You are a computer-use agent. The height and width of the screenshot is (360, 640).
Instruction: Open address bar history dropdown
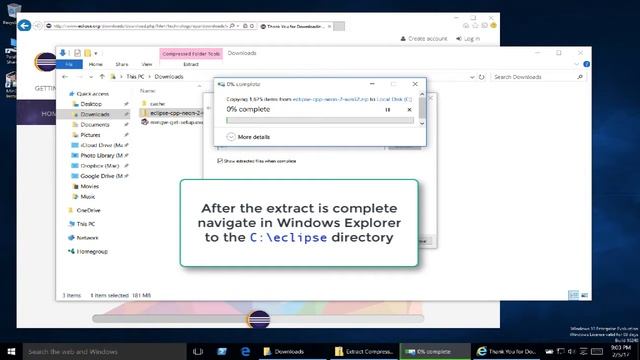coord(472,77)
